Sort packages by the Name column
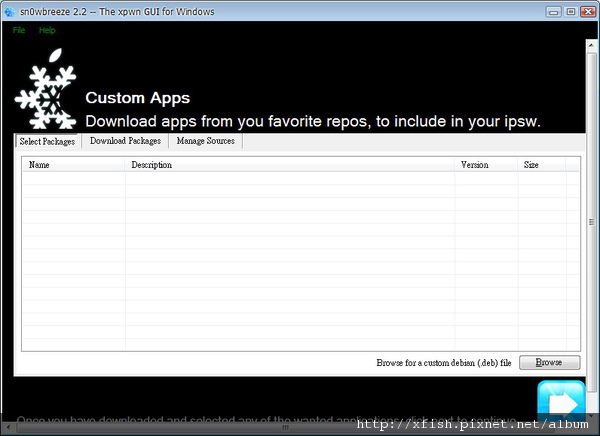Screen dimensions: 600x436 point(73,165)
